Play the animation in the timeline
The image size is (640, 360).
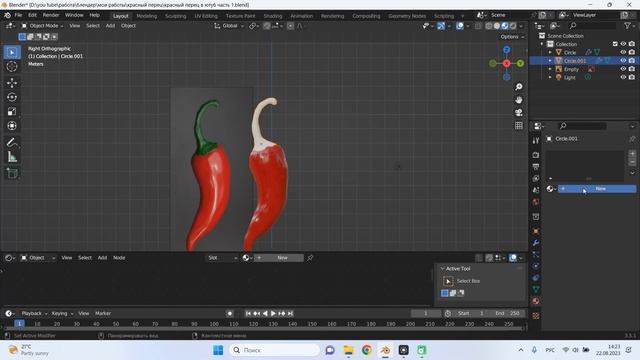point(273,313)
